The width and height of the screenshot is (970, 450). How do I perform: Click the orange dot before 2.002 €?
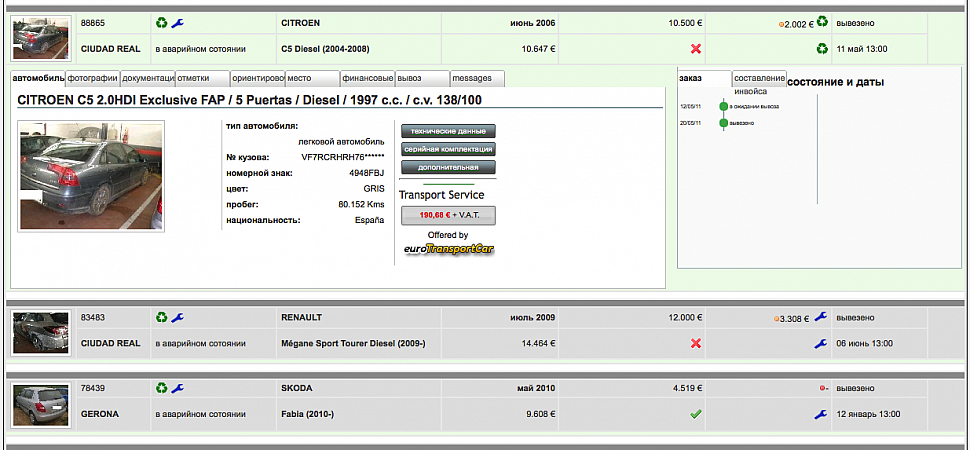point(781,25)
